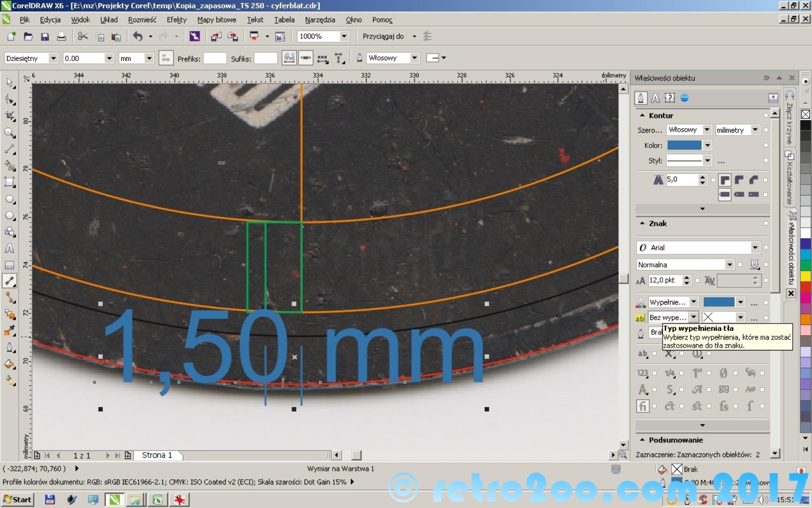Click the Strona 1 page tab
Screen dimensions: 812x508
click(x=157, y=455)
